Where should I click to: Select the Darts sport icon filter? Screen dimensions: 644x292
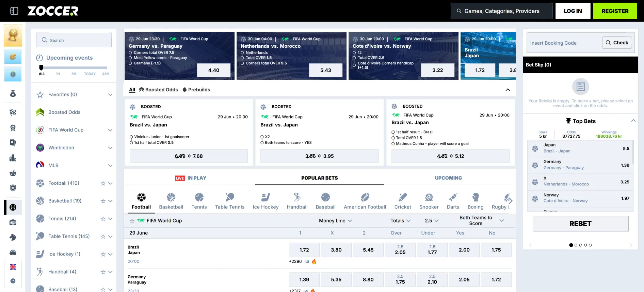(x=453, y=197)
